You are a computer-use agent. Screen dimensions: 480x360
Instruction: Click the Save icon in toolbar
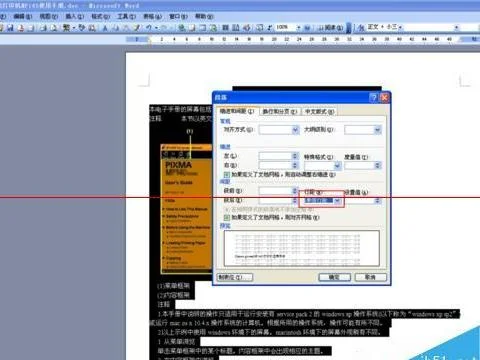click(x=10, y=28)
